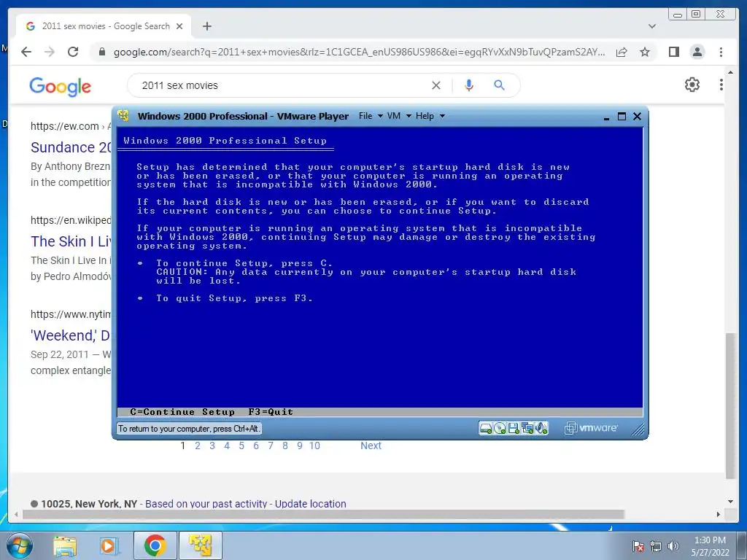Image resolution: width=747 pixels, height=560 pixels.
Task: Click the hard disk device icon in VMware status bar
Action: 485,429
